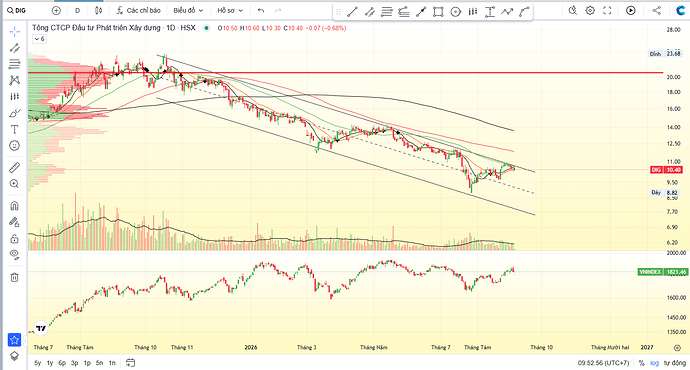Select the thick info line tool in floating toolbar
Viewport: 690px width, 370px height.
(x=421, y=12)
